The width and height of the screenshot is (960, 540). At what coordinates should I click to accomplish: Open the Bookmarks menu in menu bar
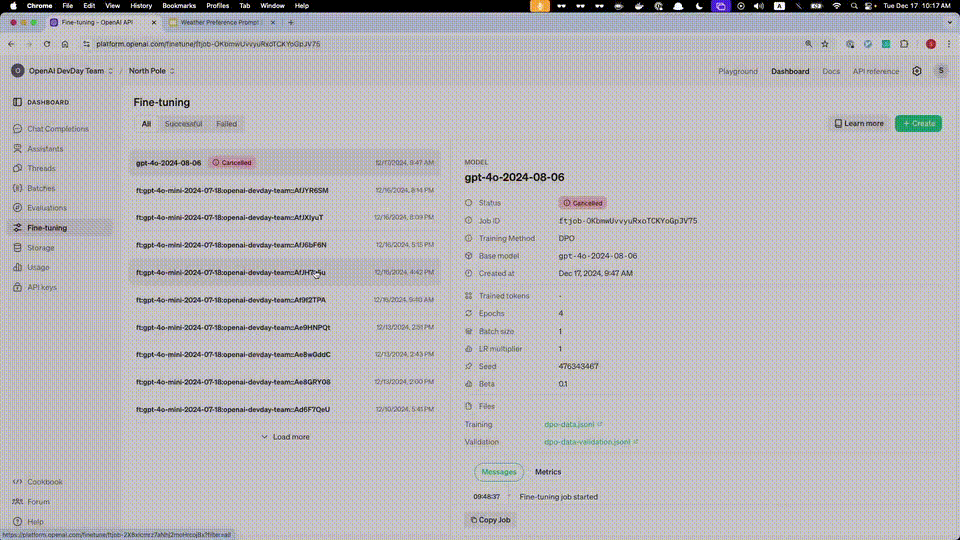[179, 6]
